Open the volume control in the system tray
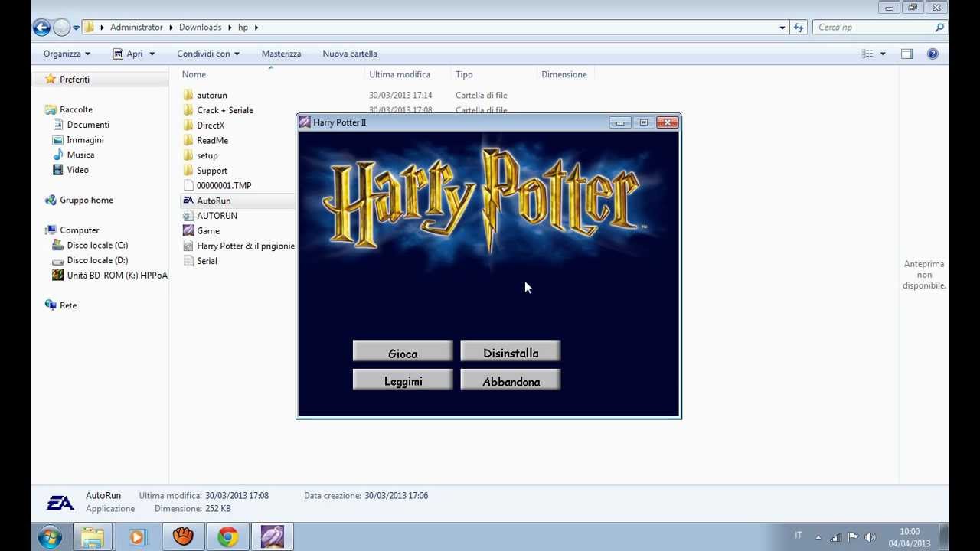The image size is (980, 551). pos(870,537)
